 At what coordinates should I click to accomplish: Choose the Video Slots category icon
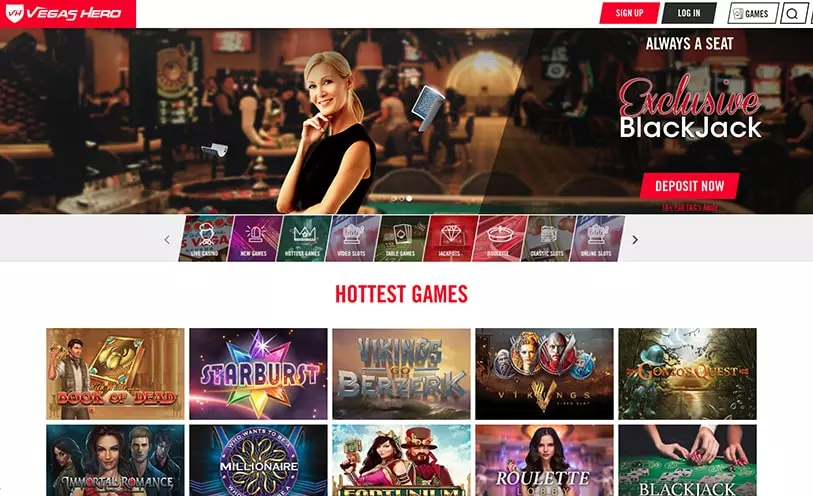[353, 238]
